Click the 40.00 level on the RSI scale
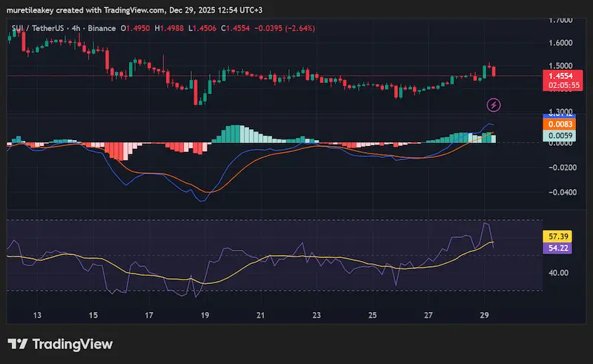Screen dimensions: 593x364 (559, 272)
